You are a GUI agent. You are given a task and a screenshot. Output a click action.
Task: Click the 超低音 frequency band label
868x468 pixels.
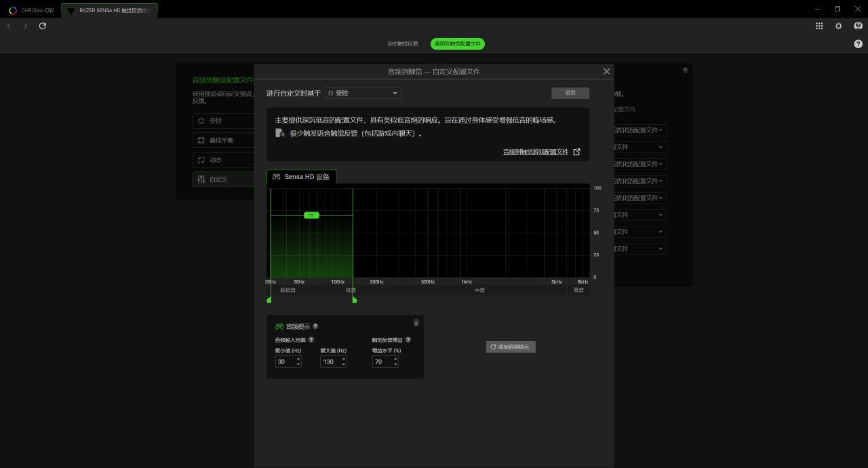click(x=288, y=290)
